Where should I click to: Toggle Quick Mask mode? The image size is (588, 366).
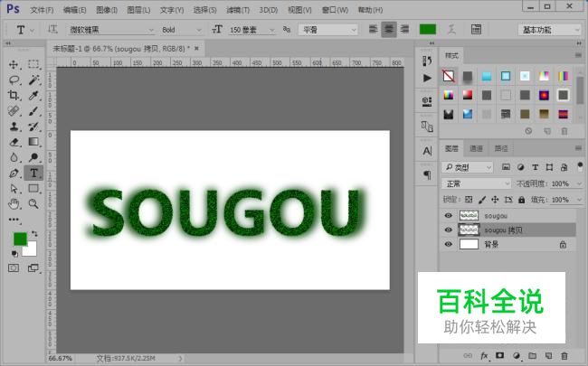tap(14, 267)
